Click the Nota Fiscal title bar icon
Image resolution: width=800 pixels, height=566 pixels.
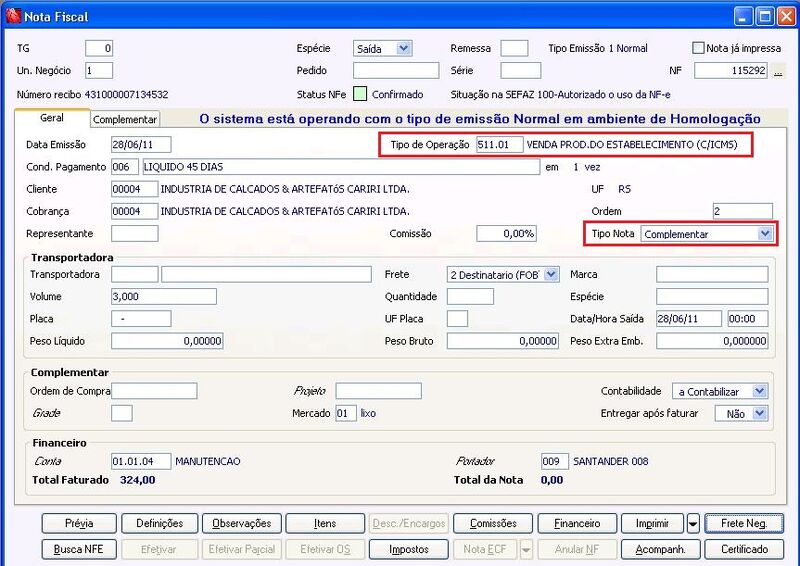(x=13, y=16)
